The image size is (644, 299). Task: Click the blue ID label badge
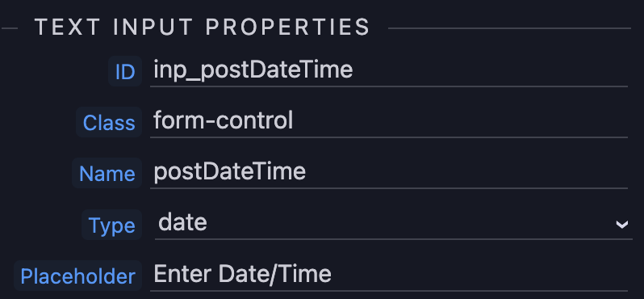point(125,72)
